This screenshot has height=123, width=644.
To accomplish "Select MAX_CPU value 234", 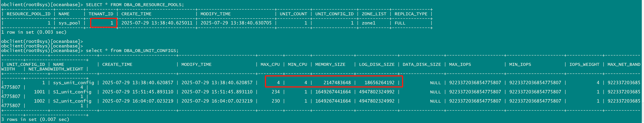I will coord(276,92).
